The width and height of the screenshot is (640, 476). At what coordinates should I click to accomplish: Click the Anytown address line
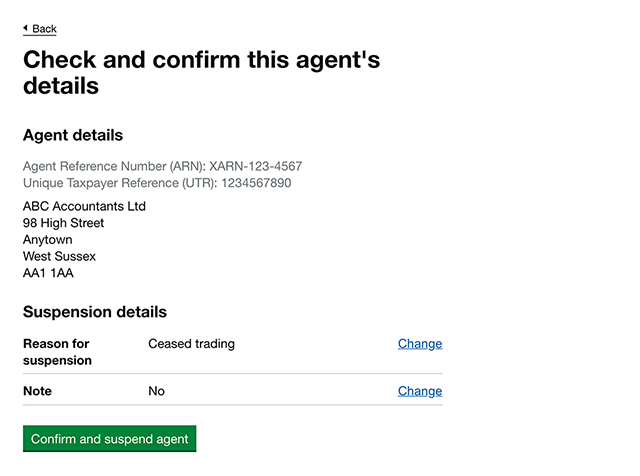coord(48,240)
